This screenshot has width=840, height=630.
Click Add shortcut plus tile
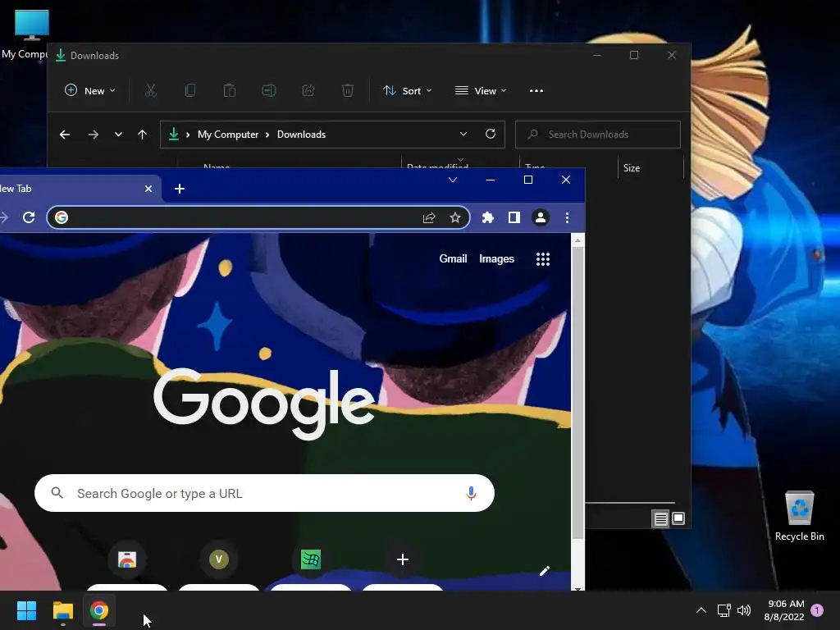(402, 559)
